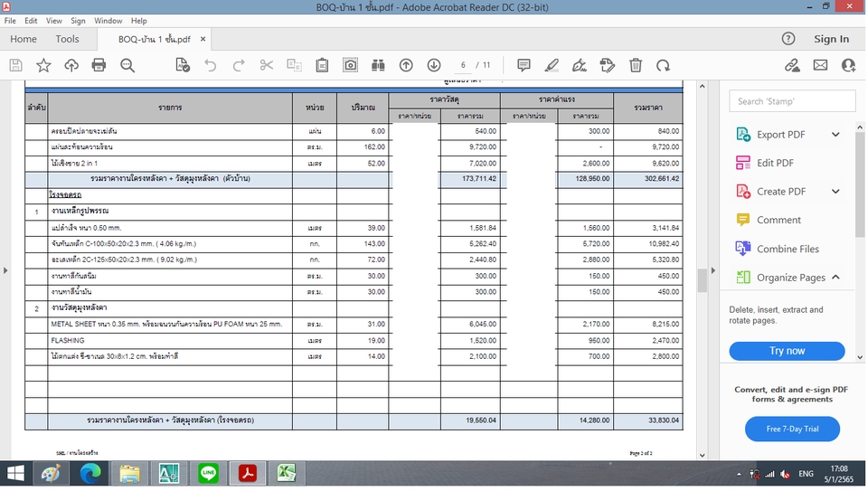The image size is (868, 491).
Task: Click the undo arrow icon
Action: point(211,65)
